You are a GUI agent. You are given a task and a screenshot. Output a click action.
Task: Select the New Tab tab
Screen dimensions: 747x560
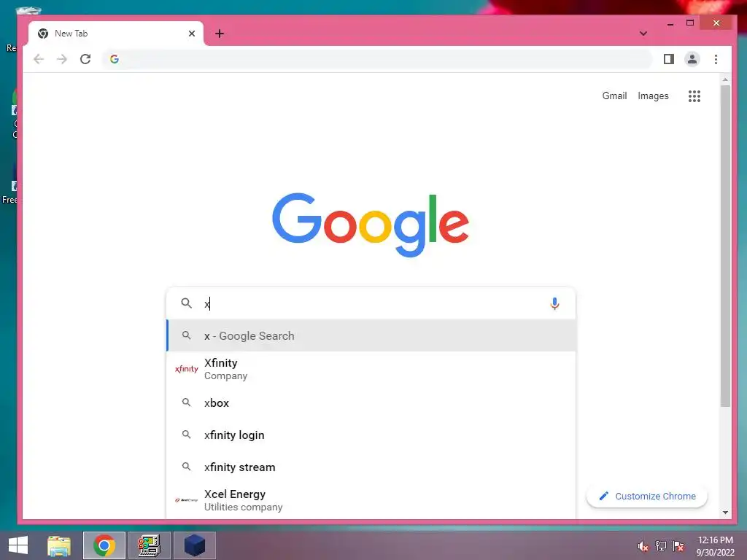116,34
